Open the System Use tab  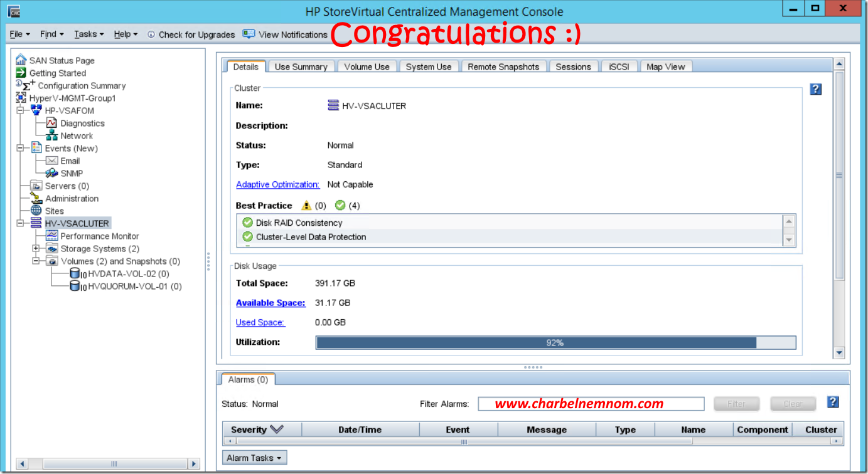(x=429, y=66)
